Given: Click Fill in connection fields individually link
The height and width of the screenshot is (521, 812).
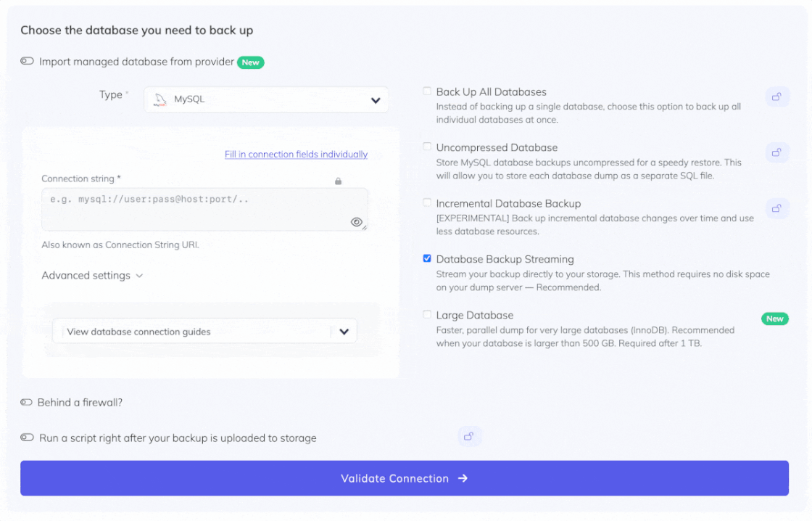Looking at the screenshot, I should 296,155.
